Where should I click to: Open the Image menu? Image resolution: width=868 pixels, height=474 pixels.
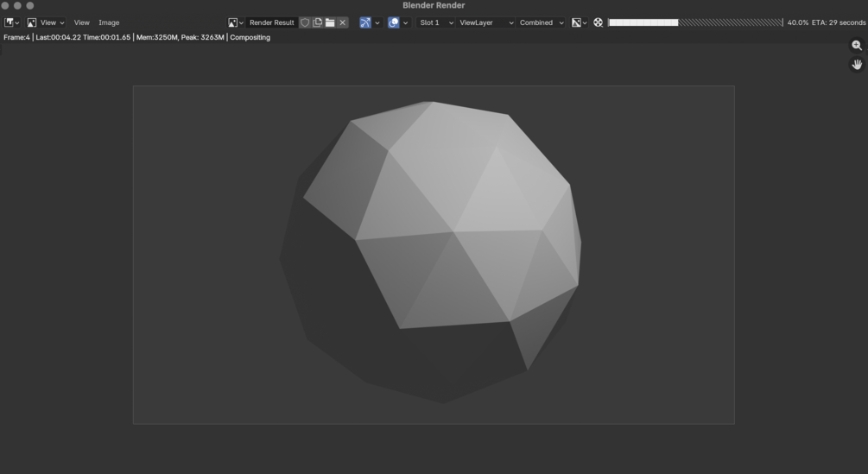tap(109, 22)
